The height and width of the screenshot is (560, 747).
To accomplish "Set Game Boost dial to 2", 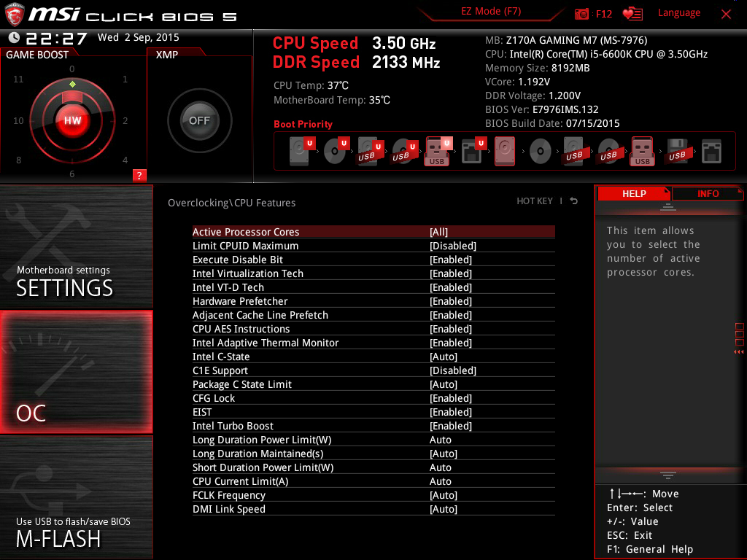I will tap(125, 120).
